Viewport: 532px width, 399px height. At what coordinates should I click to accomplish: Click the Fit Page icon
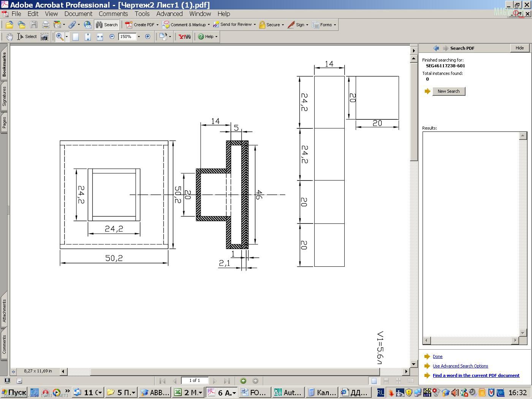(88, 37)
